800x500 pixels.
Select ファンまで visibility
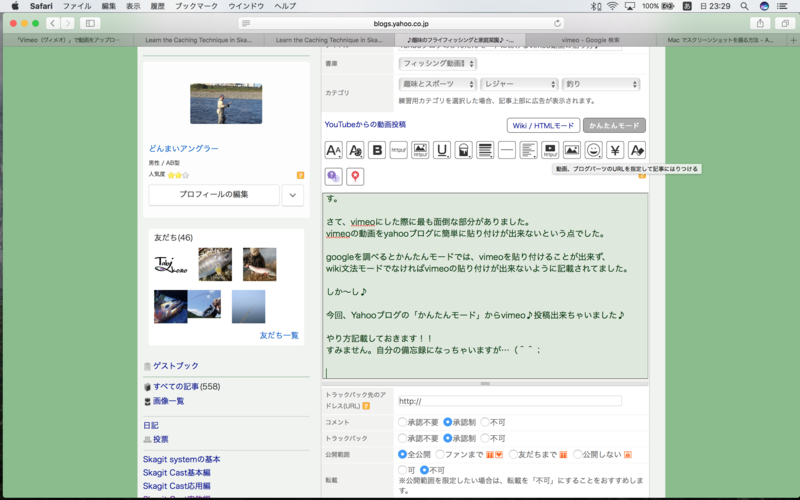pyautogui.click(x=439, y=454)
